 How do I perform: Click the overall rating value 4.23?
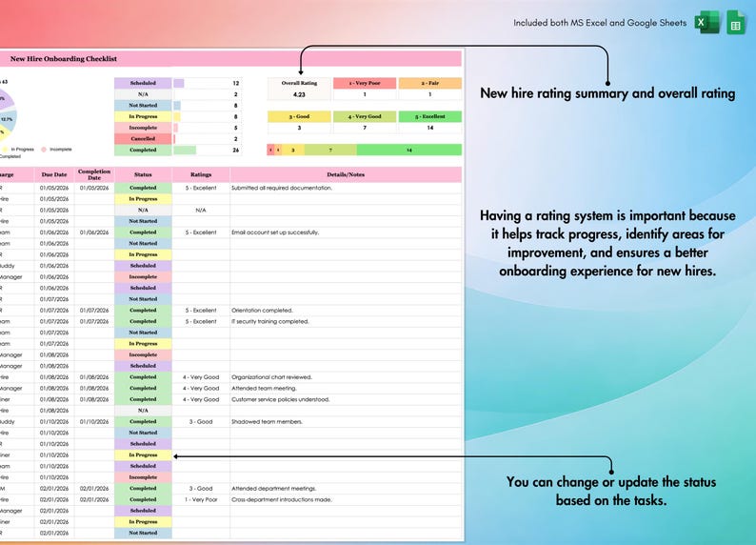point(299,94)
